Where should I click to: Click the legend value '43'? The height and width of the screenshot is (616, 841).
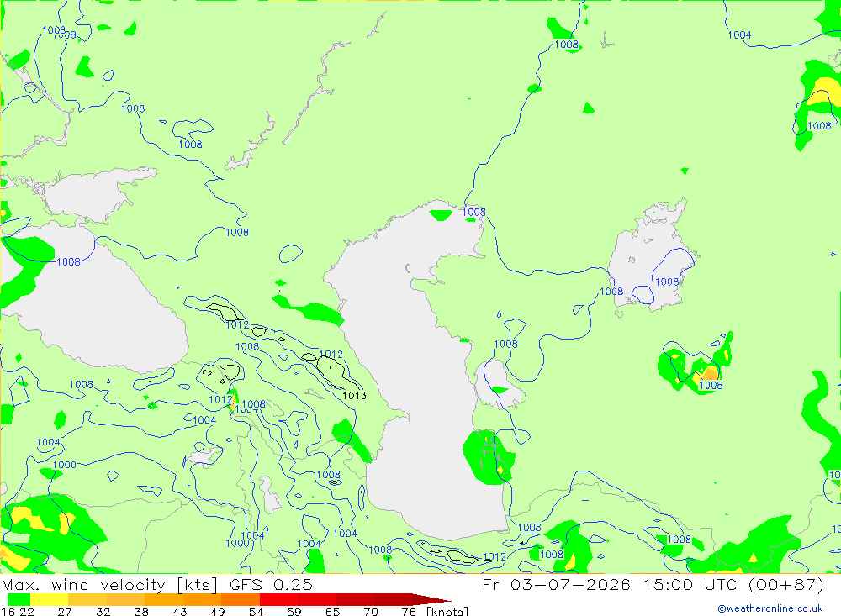coord(180,612)
